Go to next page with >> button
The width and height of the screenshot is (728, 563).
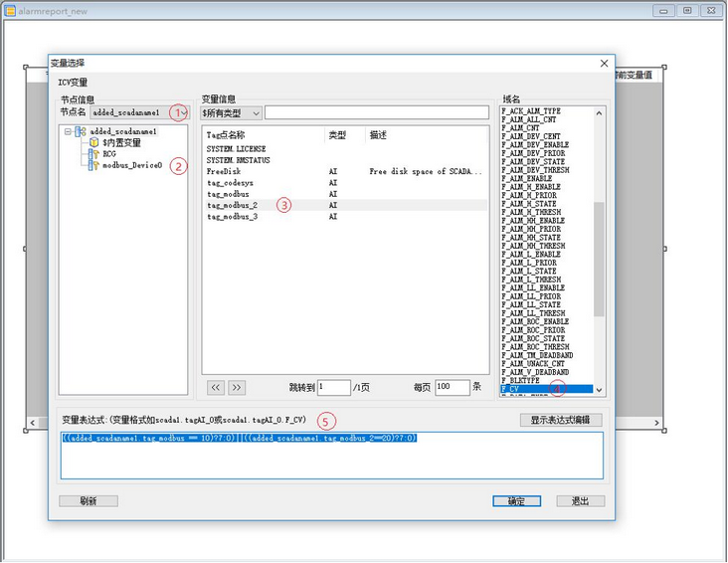click(237, 387)
